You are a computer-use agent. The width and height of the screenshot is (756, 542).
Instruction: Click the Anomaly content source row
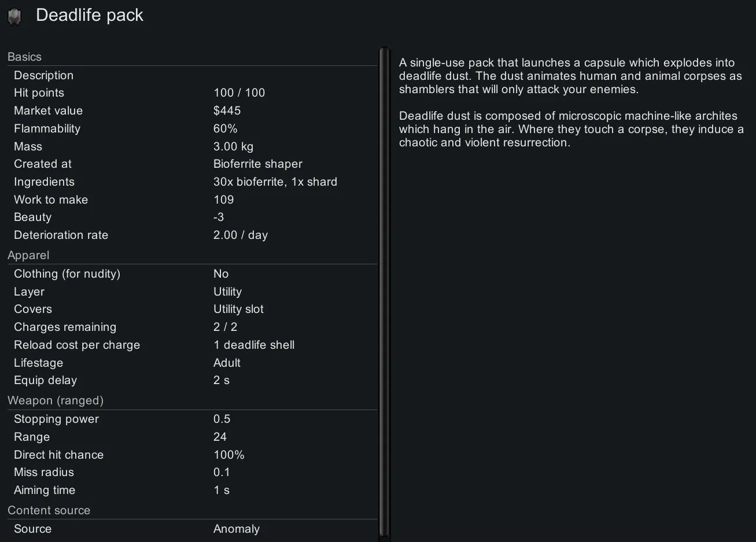point(236,529)
